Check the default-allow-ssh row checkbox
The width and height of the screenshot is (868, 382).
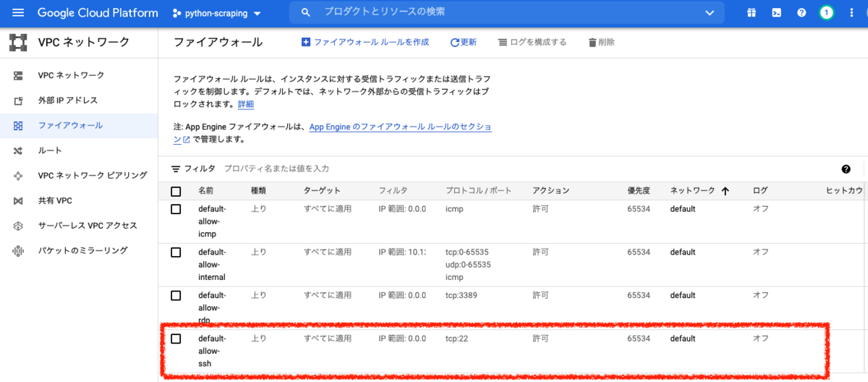pyautogui.click(x=176, y=339)
